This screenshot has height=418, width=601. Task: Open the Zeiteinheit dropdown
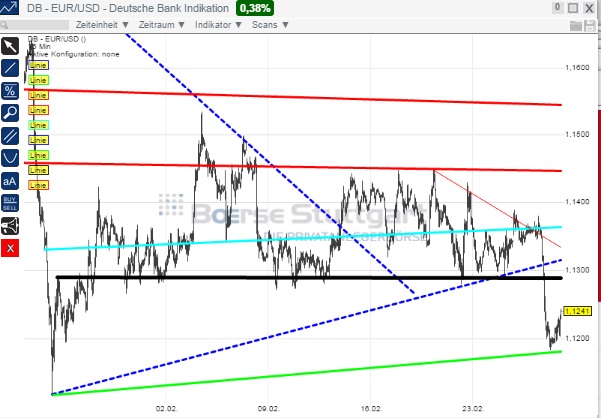pos(102,25)
